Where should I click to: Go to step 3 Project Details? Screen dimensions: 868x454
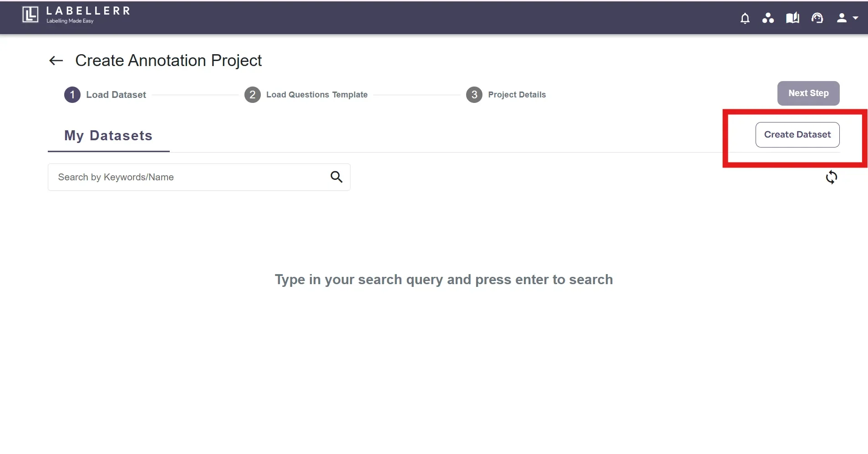click(x=506, y=95)
